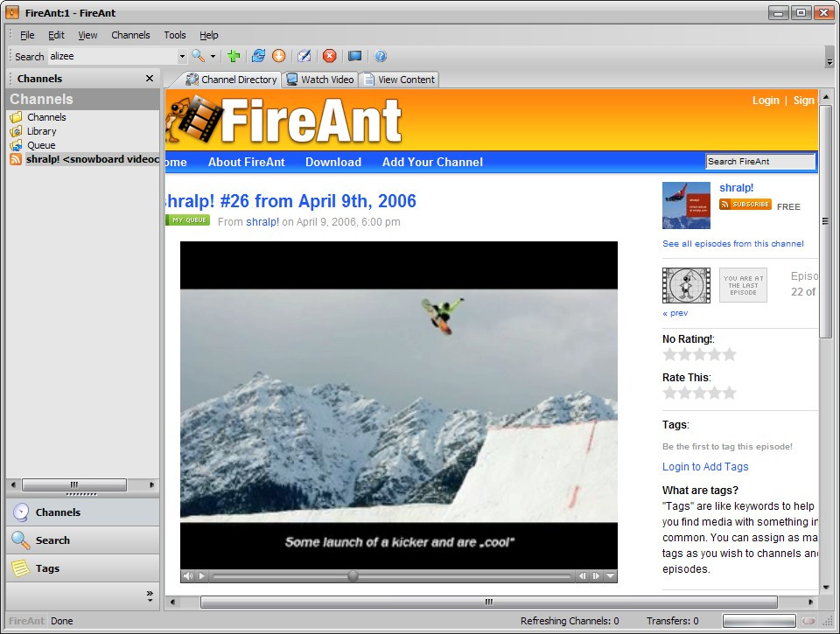Go to the « prev episode link

click(x=675, y=313)
